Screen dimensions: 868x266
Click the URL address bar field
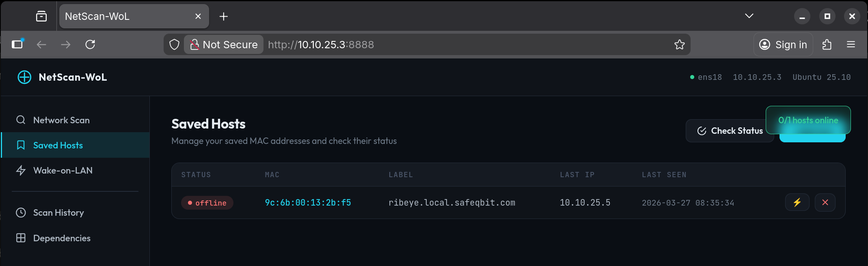point(467,45)
